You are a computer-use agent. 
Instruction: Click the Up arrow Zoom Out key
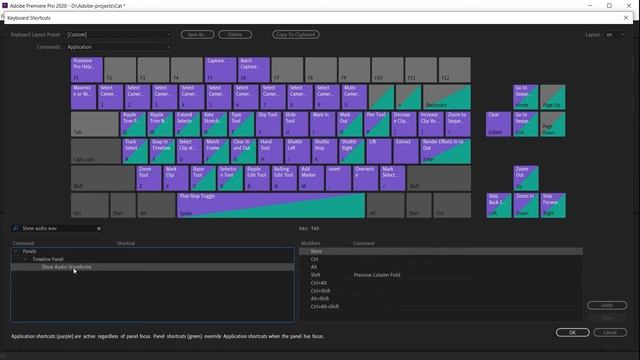[526, 178]
